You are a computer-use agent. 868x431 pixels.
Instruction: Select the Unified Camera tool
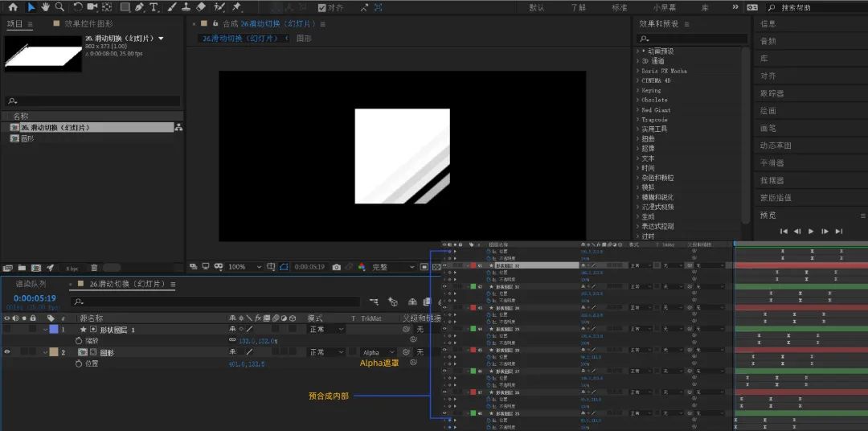(x=92, y=7)
